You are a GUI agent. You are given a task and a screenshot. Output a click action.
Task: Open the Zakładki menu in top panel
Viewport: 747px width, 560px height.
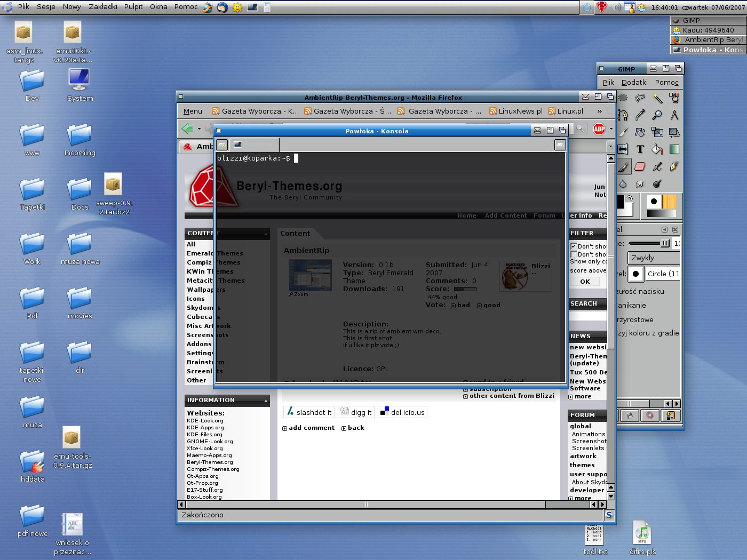(x=103, y=7)
